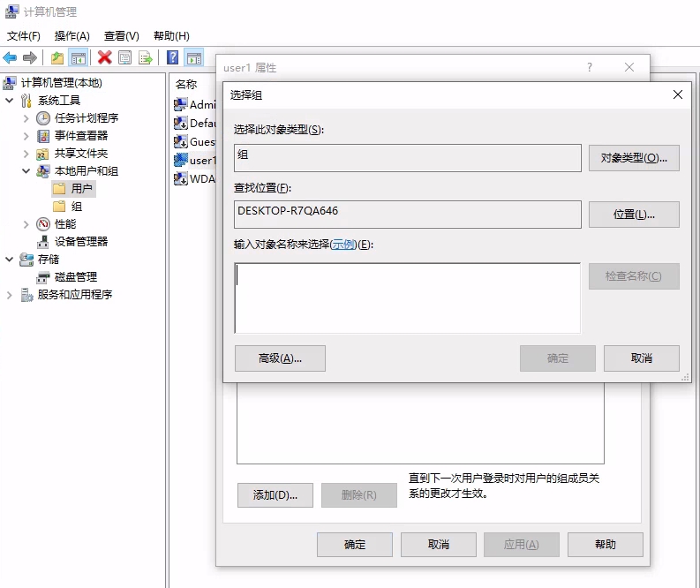700x588 pixels.
Task: Click the object name input box
Action: [x=407, y=298]
